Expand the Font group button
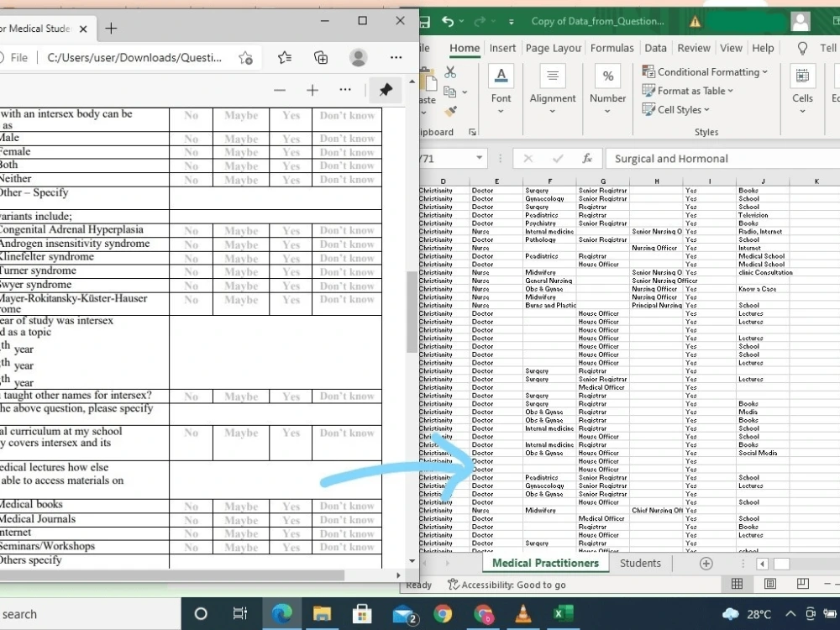This screenshot has height=630, width=840. click(x=501, y=89)
